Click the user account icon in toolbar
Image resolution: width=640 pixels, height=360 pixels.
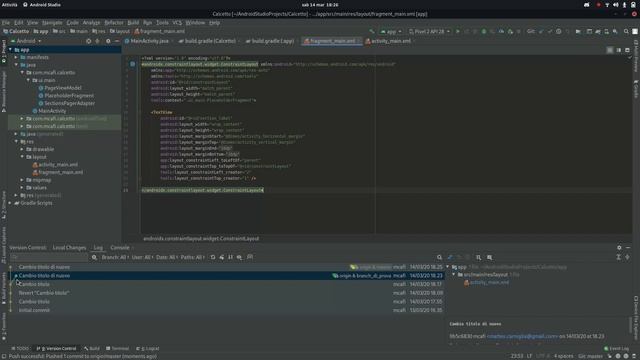635,31
